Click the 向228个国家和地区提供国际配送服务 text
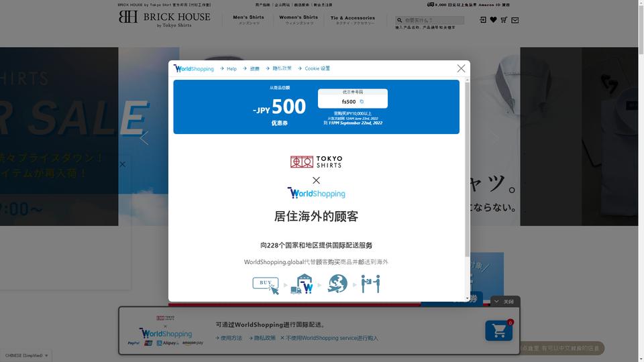644x362 pixels. point(316,245)
